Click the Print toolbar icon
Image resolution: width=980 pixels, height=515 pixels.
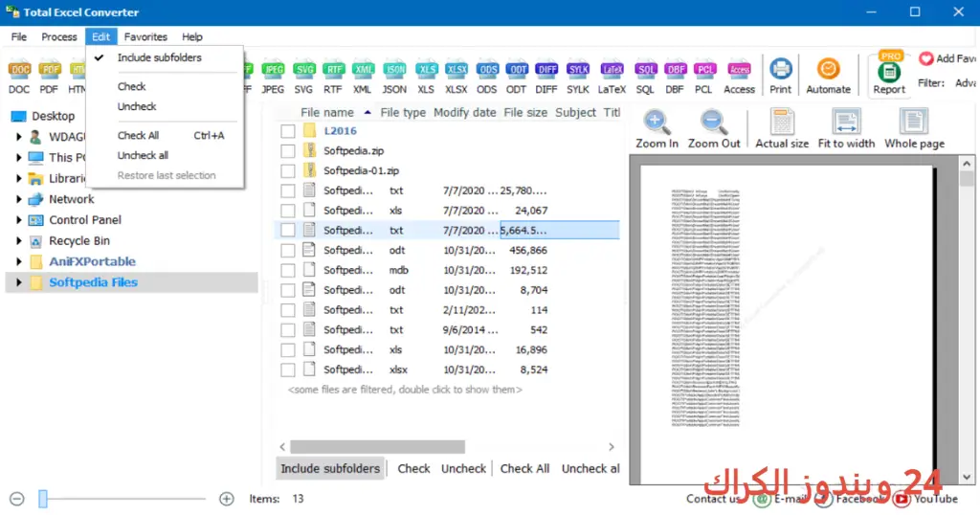coord(781,77)
